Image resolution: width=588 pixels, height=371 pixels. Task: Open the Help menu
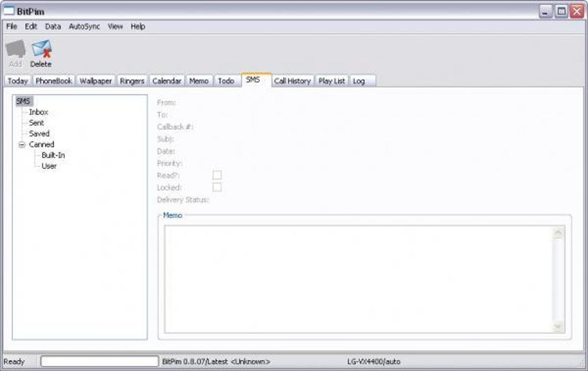click(138, 27)
